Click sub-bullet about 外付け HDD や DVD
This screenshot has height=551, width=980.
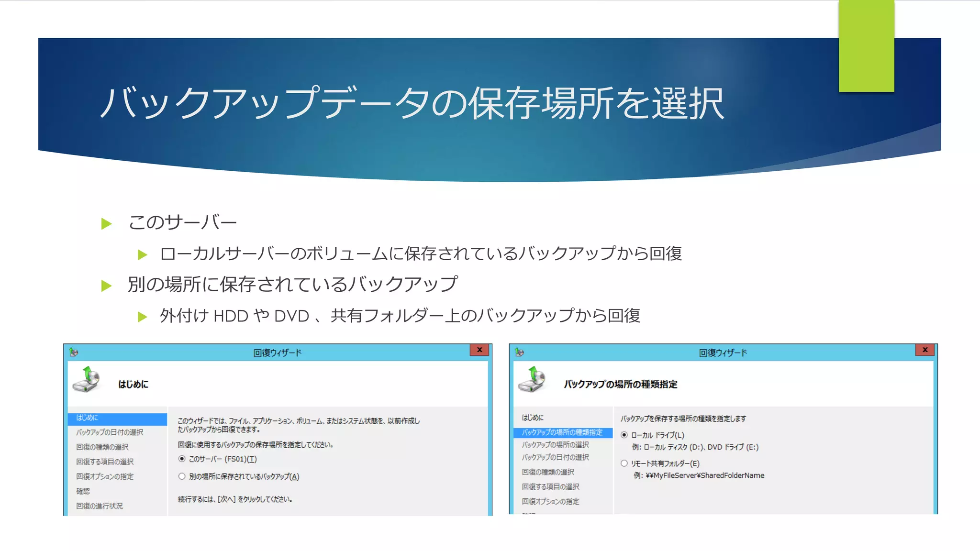pyautogui.click(x=400, y=316)
